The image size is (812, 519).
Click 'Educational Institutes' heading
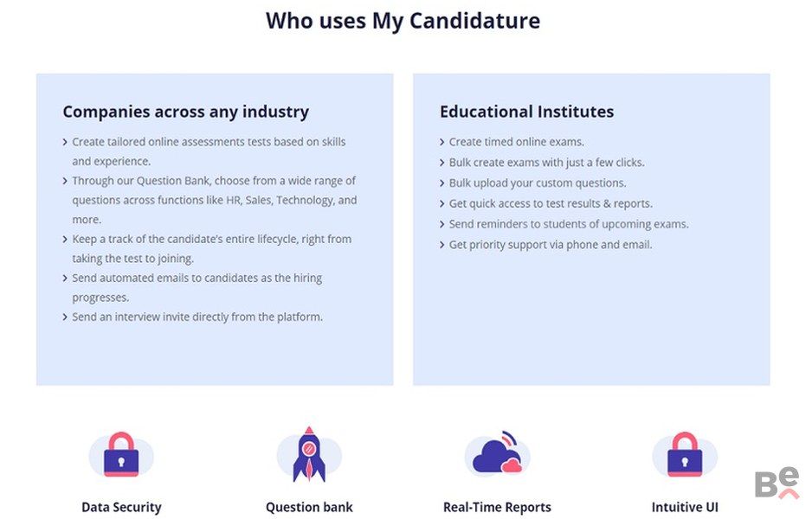click(x=526, y=112)
